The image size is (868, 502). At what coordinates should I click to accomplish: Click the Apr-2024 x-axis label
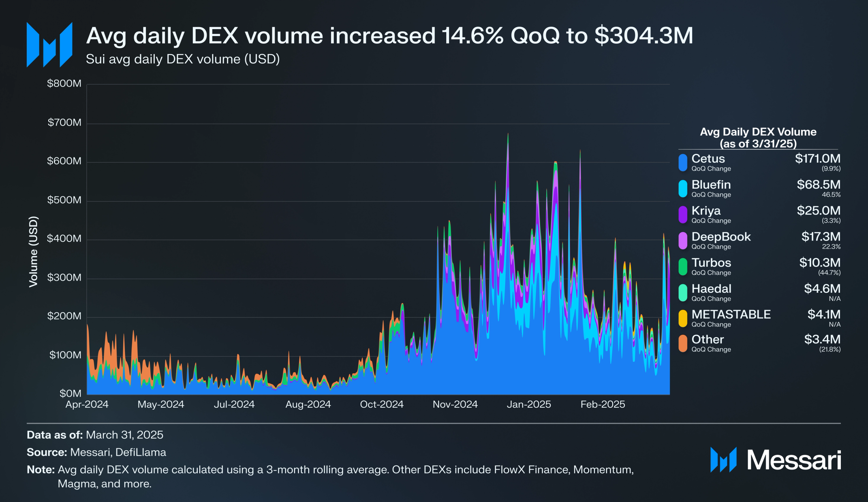[x=87, y=404]
